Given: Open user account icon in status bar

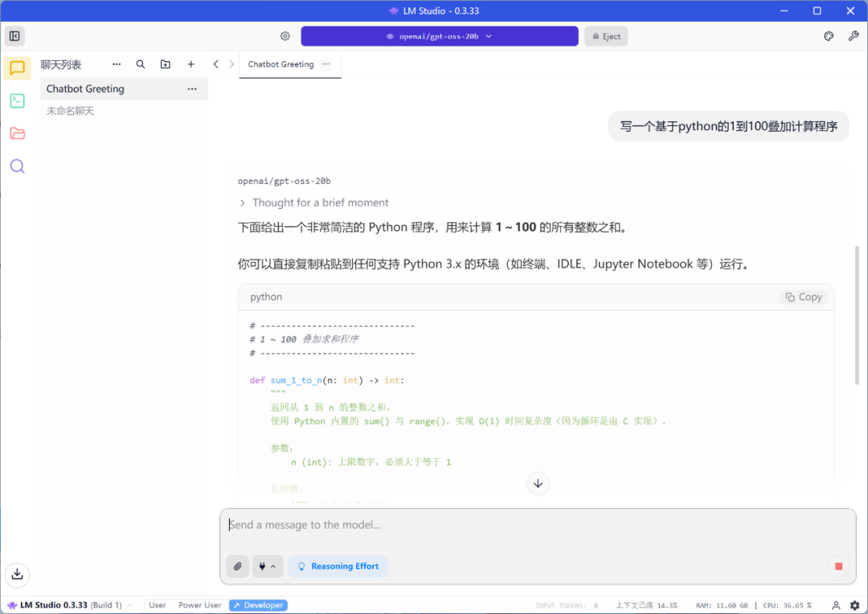Looking at the screenshot, I should (x=837, y=605).
